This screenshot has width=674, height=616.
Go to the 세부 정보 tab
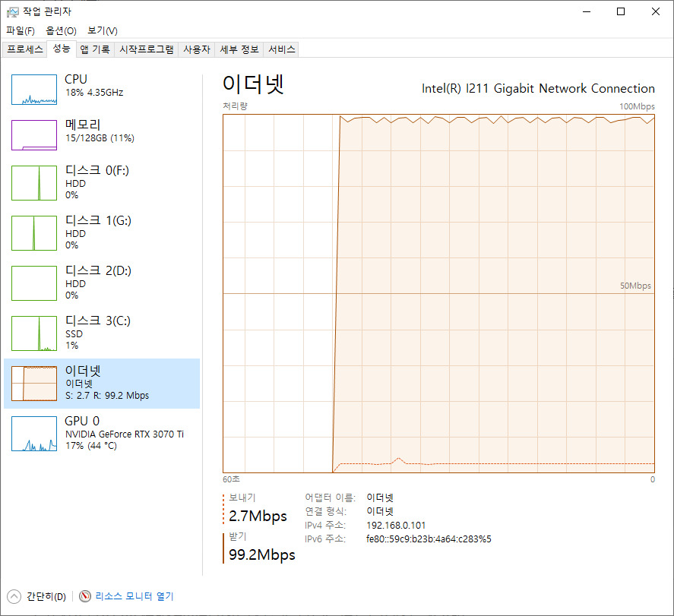point(239,49)
